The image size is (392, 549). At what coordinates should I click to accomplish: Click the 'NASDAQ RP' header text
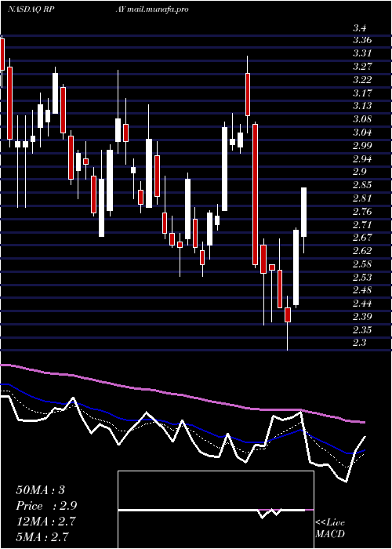31,9
